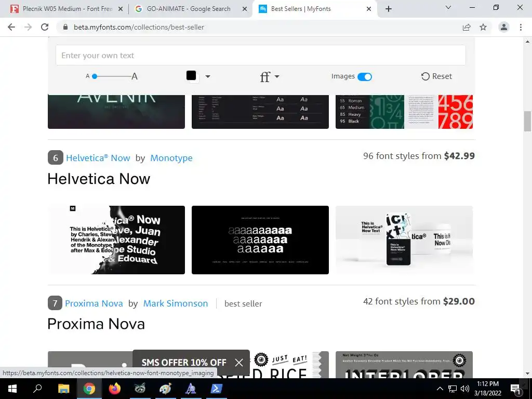Show hidden system tray icons
This screenshot has width=532, height=399.
click(440, 389)
